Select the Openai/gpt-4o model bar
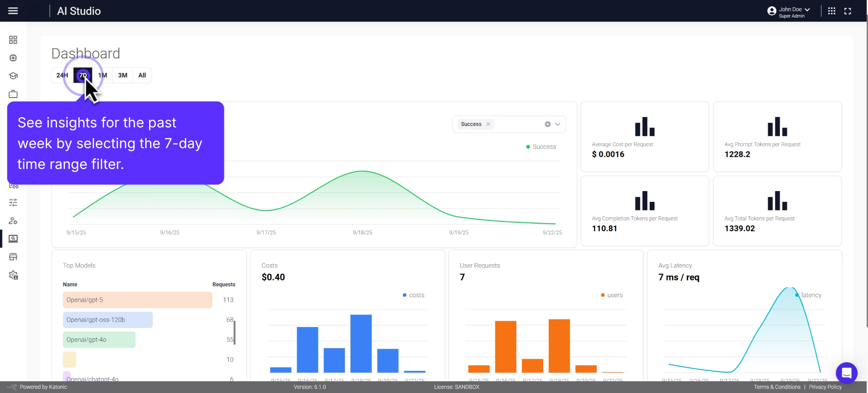Viewport: 868px width, 393px height. click(99, 340)
